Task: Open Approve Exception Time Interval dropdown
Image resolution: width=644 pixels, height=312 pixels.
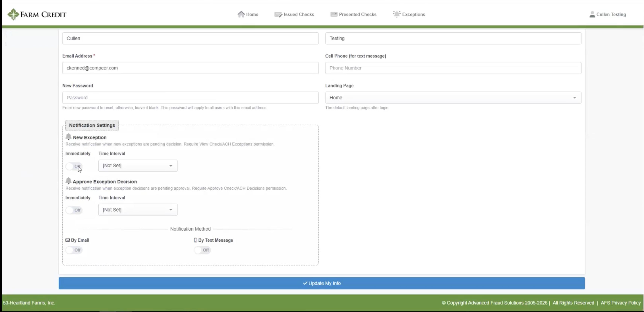Action: point(138,210)
